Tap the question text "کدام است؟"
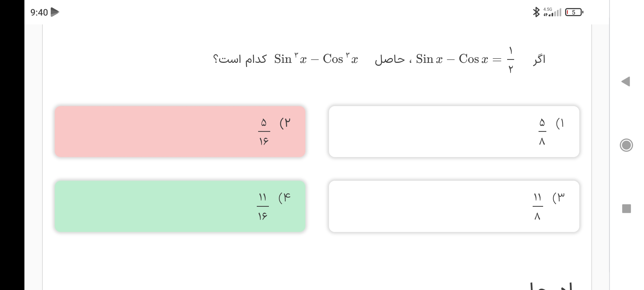This screenshot has height=290, width=644. point(240,59)
